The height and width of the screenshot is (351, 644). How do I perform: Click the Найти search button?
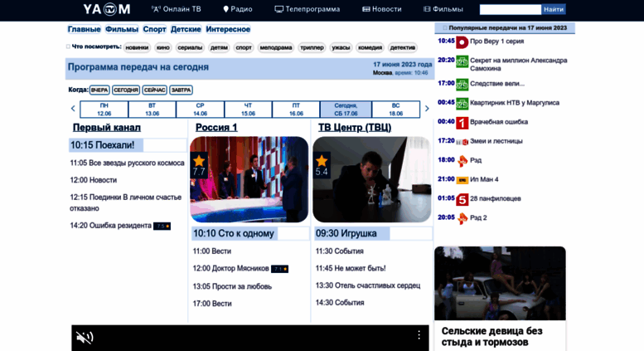[x=554, y=9]
